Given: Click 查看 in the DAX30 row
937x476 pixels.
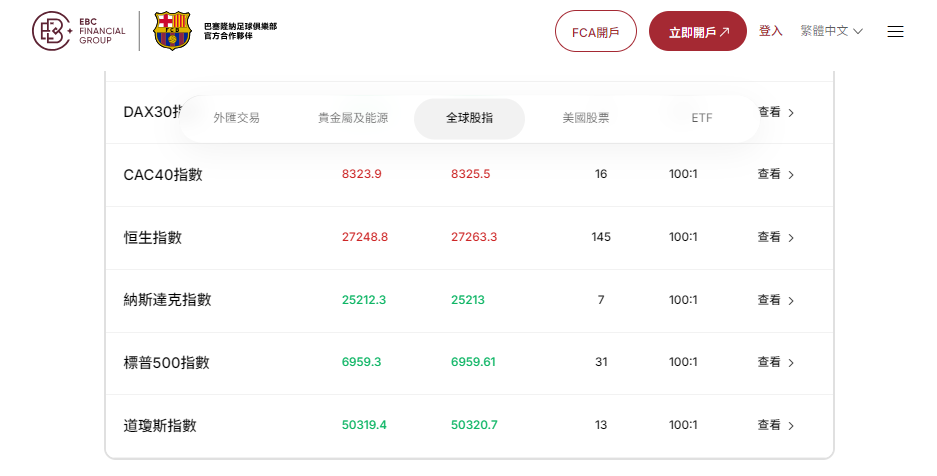Looking at the screenshot, I should [x=776, y=112].
